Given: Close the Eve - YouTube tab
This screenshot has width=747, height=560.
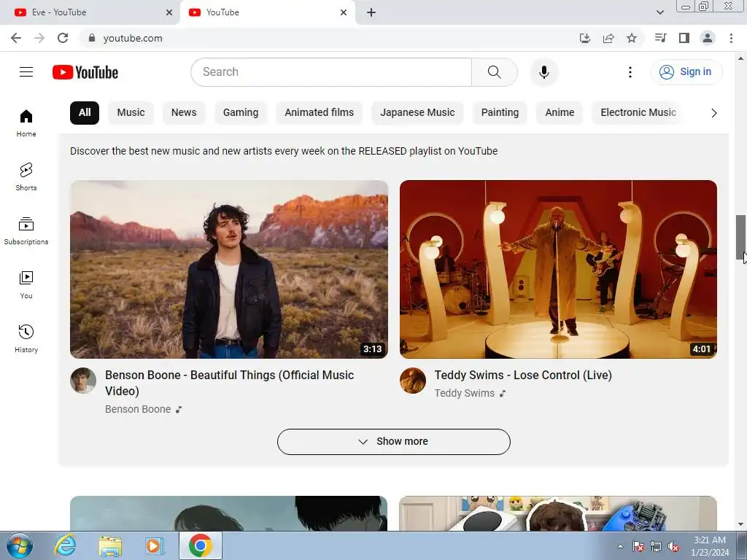Looking at the screenshot, I should pyautogui.click(x=169, y=12).
